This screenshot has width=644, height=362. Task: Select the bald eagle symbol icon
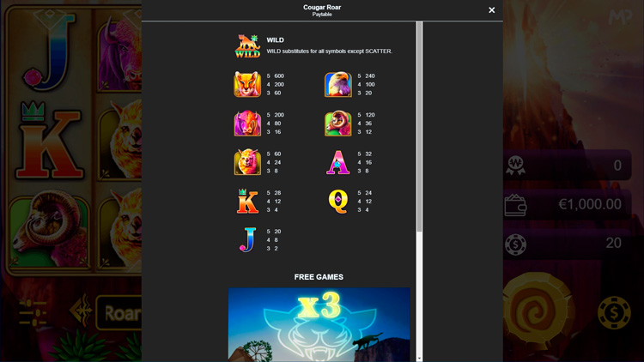(x=338, y=84)
